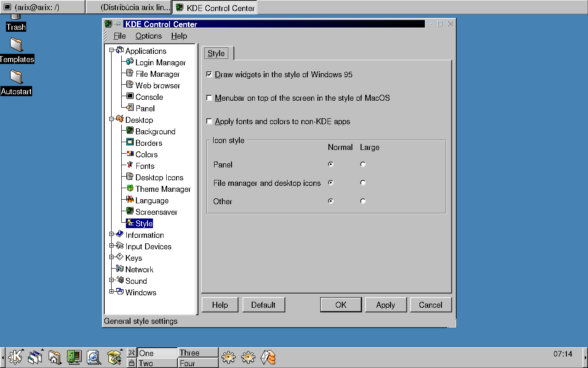This screenshot has width=588, height=368.
Task: Click the Default button
Action: (x=263, y=305)
